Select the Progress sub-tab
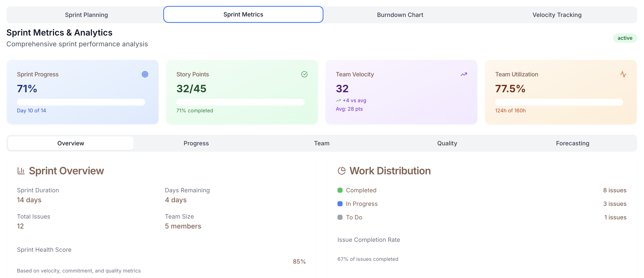Screen dimensions: 644x278 [196, 143]
